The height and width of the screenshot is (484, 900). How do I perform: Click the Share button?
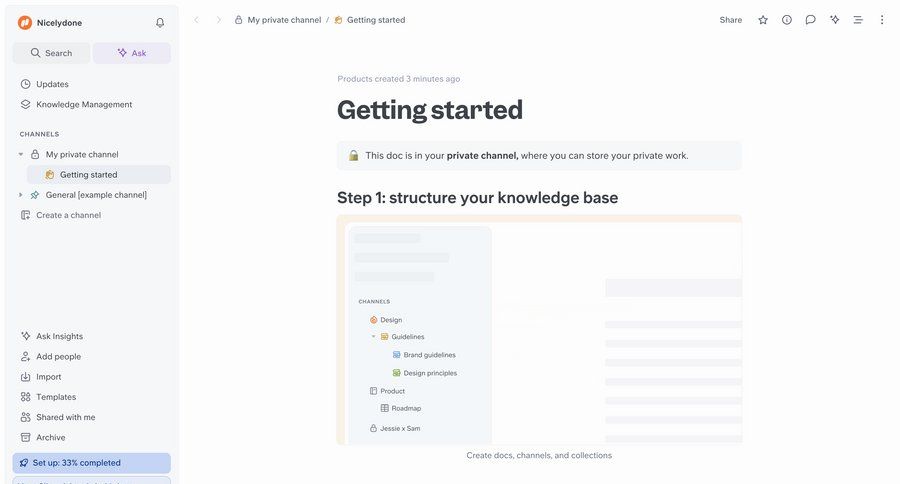(730, 20)
